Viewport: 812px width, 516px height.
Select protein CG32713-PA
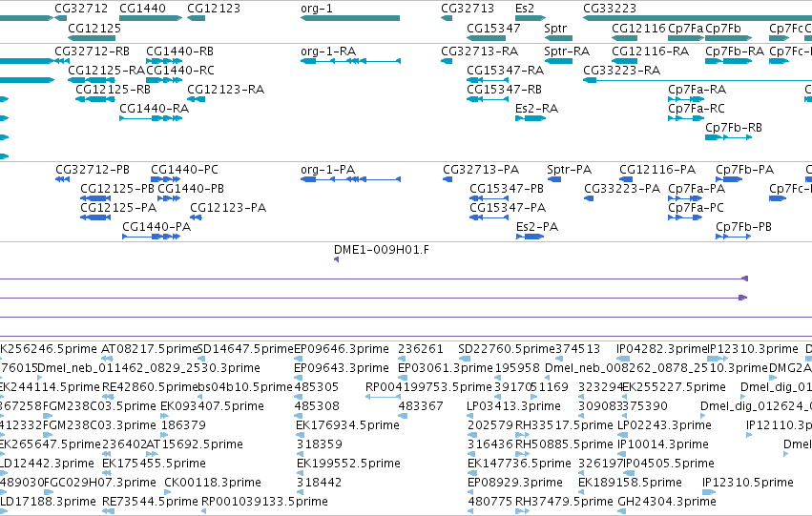pyautogui.click(x=481, y=170)
